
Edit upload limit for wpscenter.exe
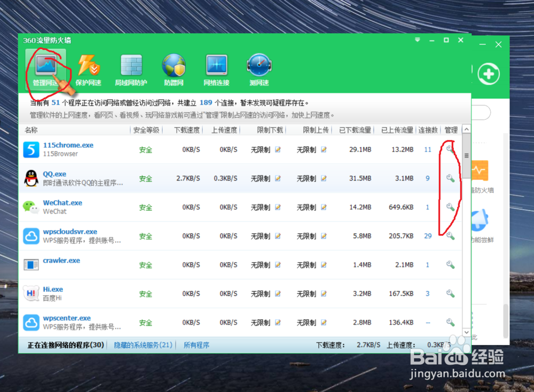click(324, 323)
